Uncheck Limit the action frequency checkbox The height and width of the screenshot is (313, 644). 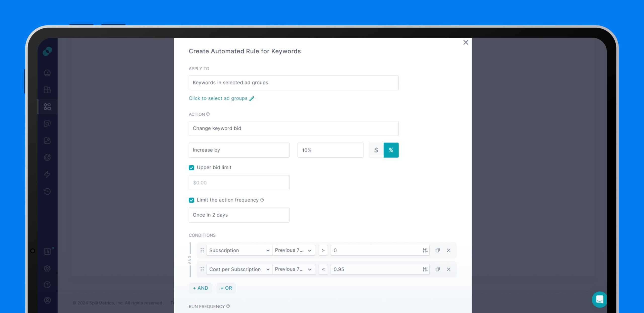coord(191,200)
